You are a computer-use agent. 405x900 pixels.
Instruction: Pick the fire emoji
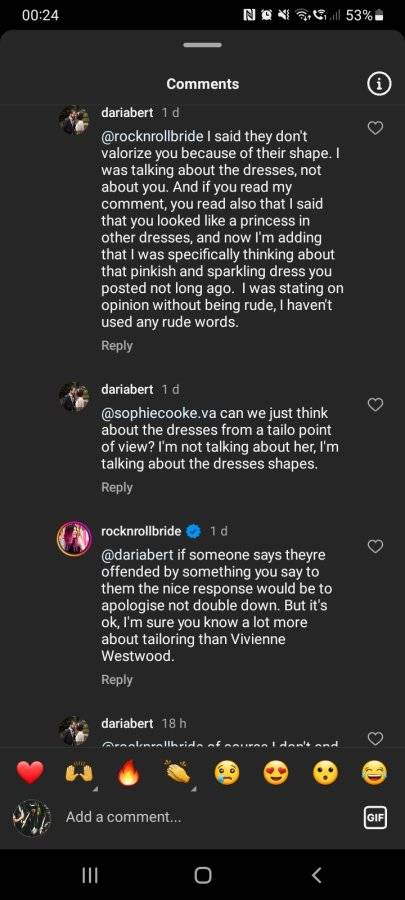128,774
